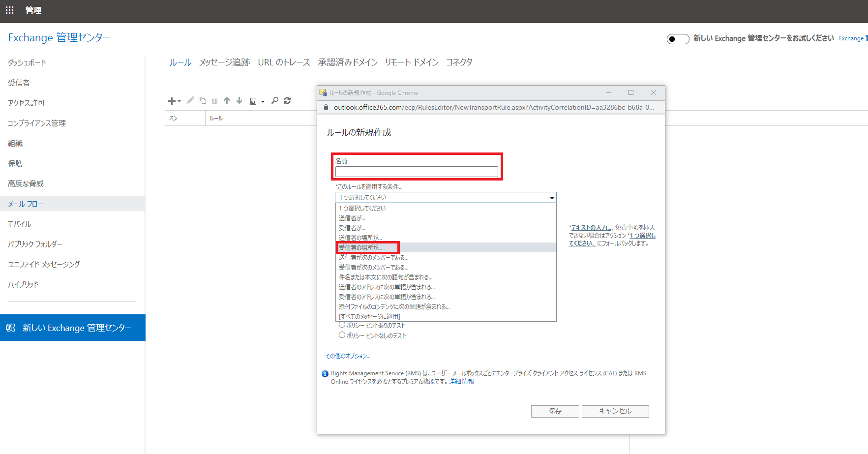Click the 名前 text input field

[x=416, y=172]
